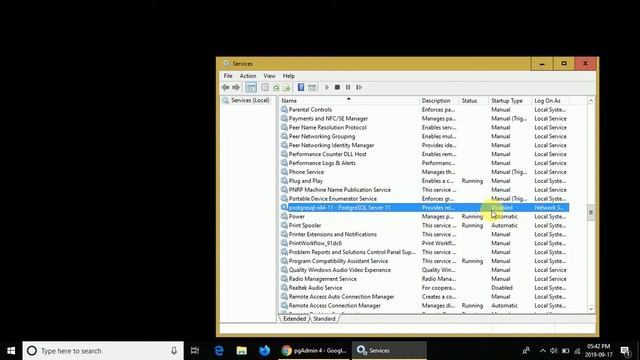This screenshot has width=640, height=360.
Task: Open the Action Center notification icon
Action: [x=625, y=351]
